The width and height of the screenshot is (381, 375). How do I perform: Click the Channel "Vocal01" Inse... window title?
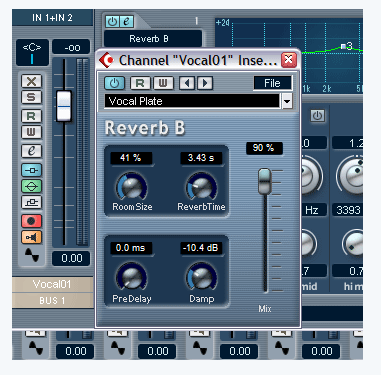[198, 60]
